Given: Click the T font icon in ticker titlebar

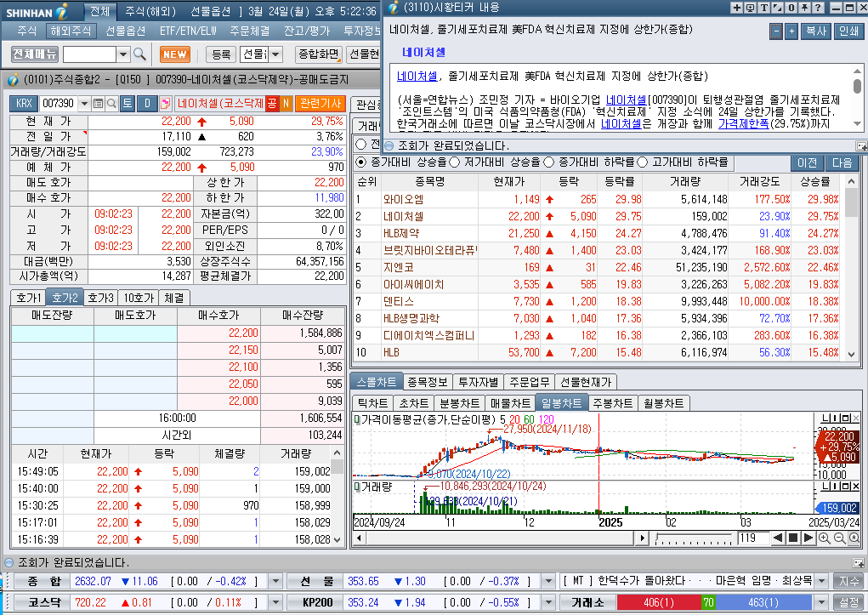Looking at the screenshot, I should [x=764, y=7].
